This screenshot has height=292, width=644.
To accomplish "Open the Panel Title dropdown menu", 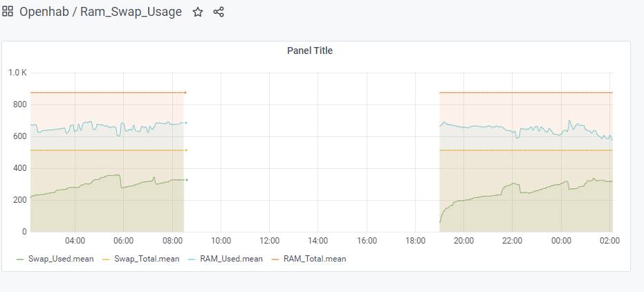I will click(x=310, y=51).
